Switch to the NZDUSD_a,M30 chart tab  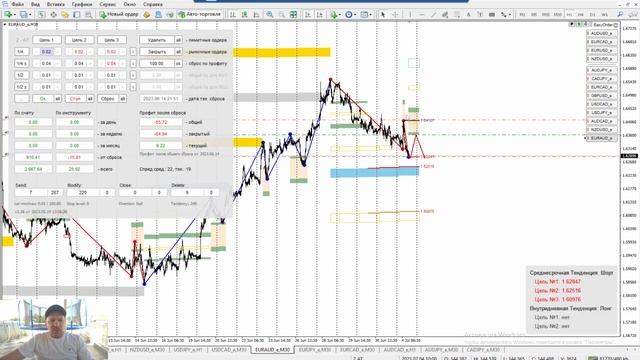tap(147, 350)
